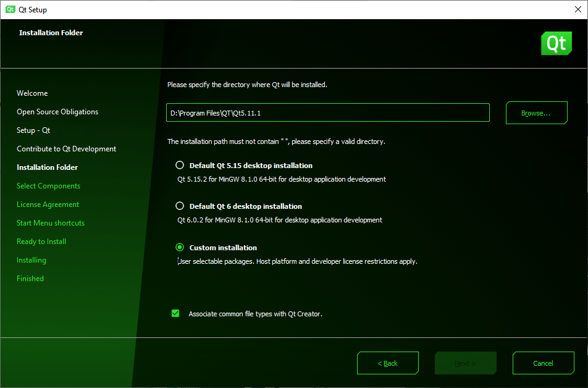
Task: Select Open Source Obligations in sidebar
Action: [57, 112]
